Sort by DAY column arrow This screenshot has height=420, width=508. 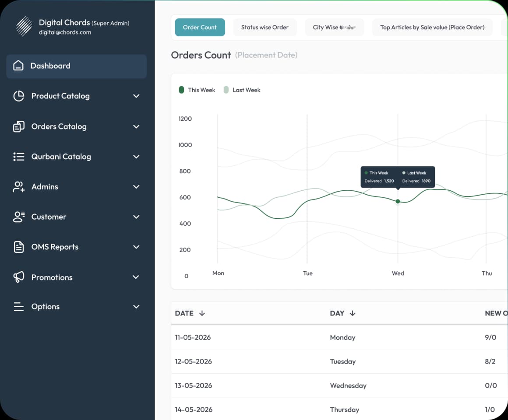[353, 313]
